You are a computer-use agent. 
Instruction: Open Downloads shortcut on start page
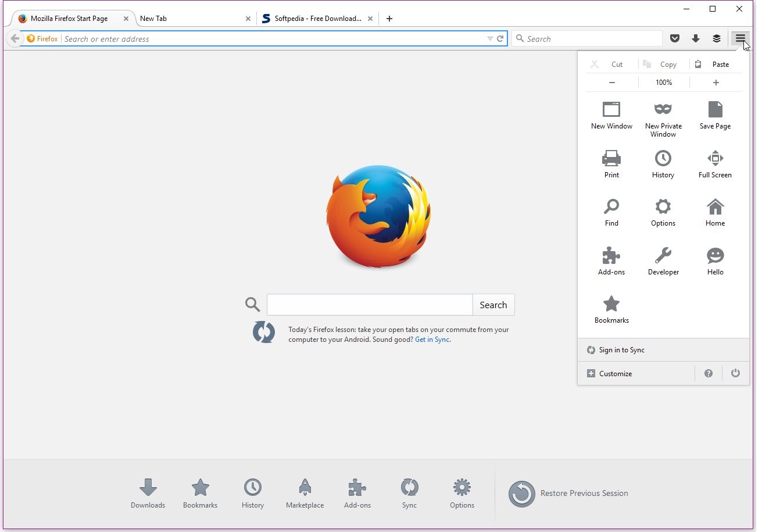pos(148,493)
